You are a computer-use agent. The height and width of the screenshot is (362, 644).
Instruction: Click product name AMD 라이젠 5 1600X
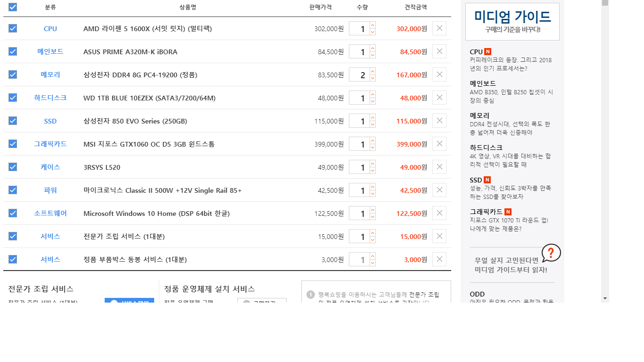[148, 29]
